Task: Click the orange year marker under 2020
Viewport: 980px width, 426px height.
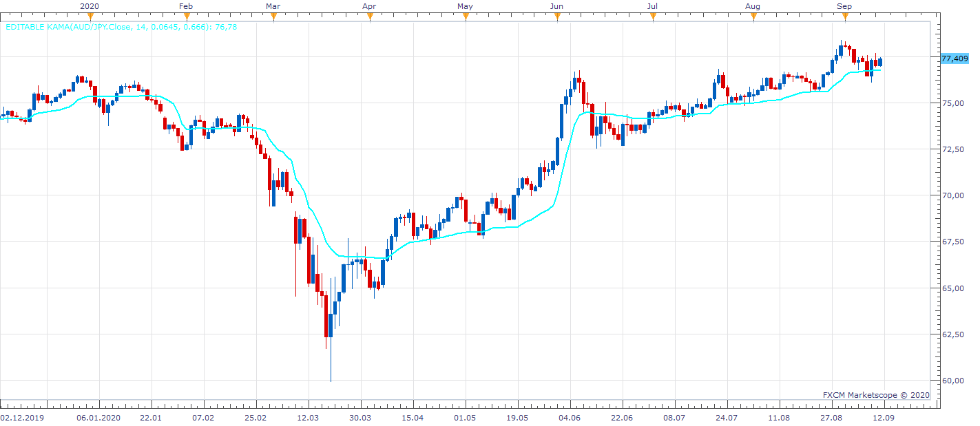Action: [x=90, y=17]
